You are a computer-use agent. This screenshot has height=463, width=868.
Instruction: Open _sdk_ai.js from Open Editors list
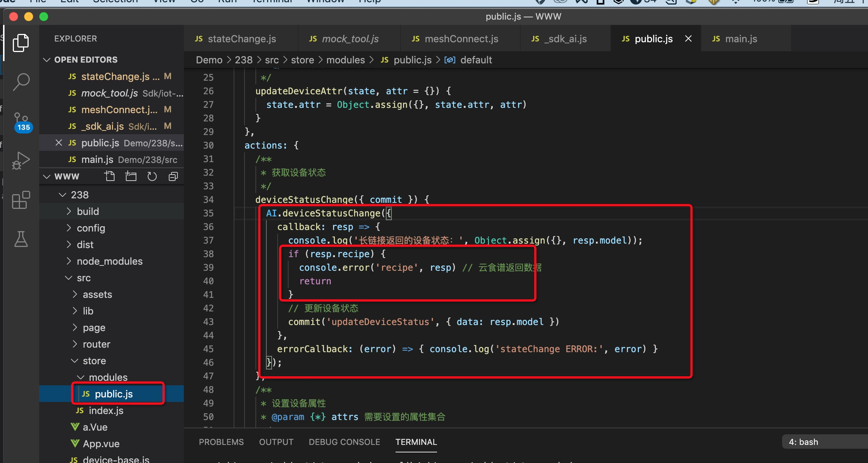[112, 126]
